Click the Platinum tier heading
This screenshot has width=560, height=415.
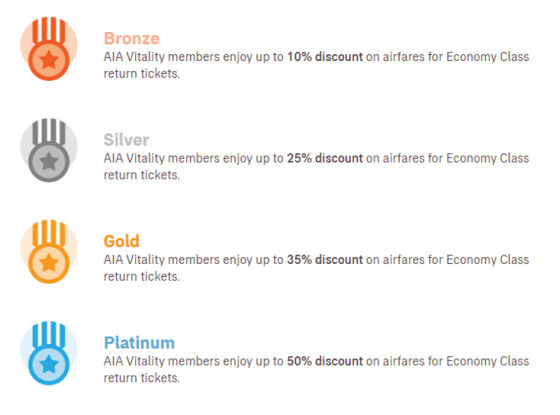139,343
